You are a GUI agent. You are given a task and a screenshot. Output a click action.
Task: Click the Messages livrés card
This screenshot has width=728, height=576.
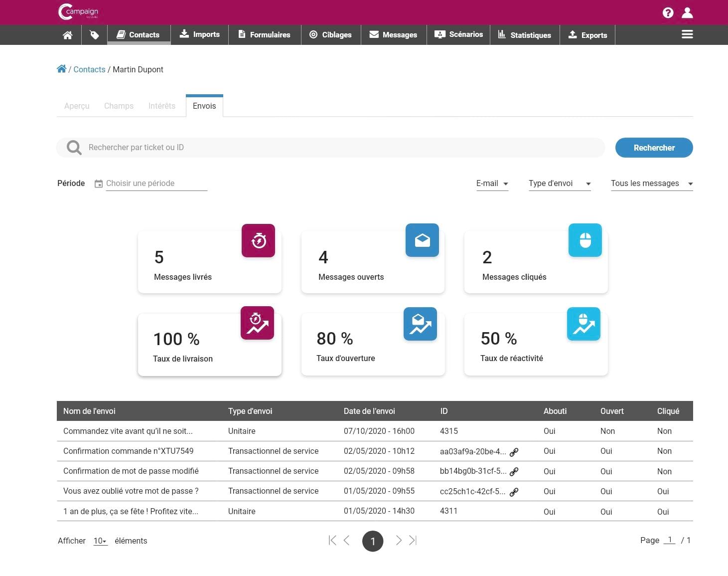point(210,262)
